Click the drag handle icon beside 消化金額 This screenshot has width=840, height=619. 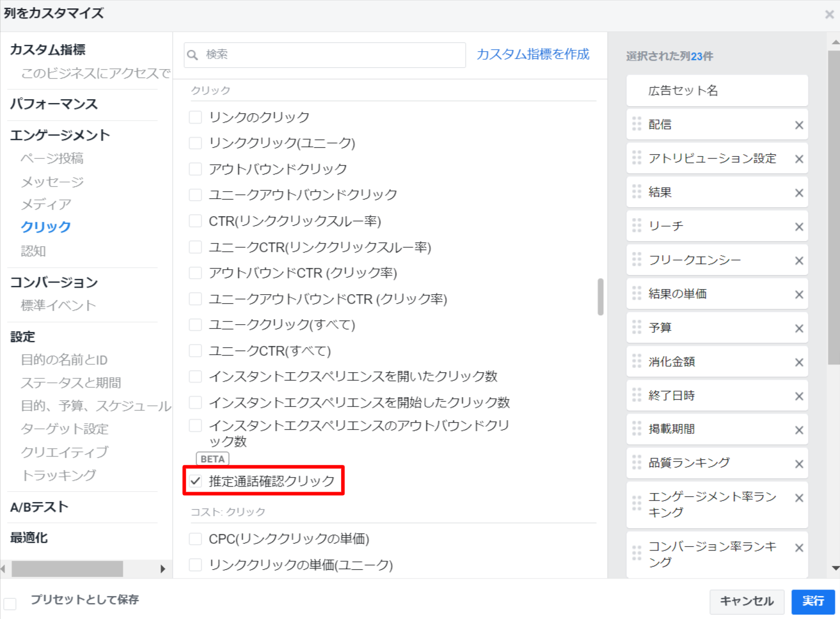(x=637, y=361)
